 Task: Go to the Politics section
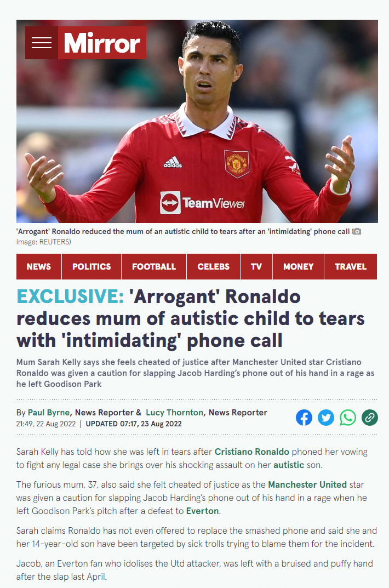pyautogui.click(x=91, y=267)
